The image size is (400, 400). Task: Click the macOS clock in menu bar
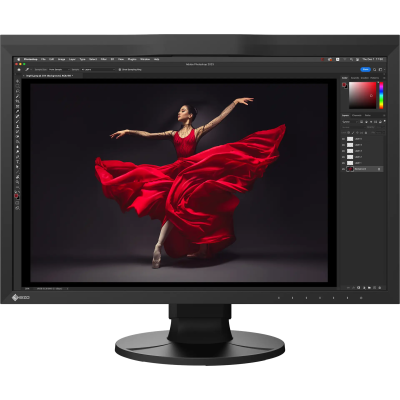[x=372, y=59]
